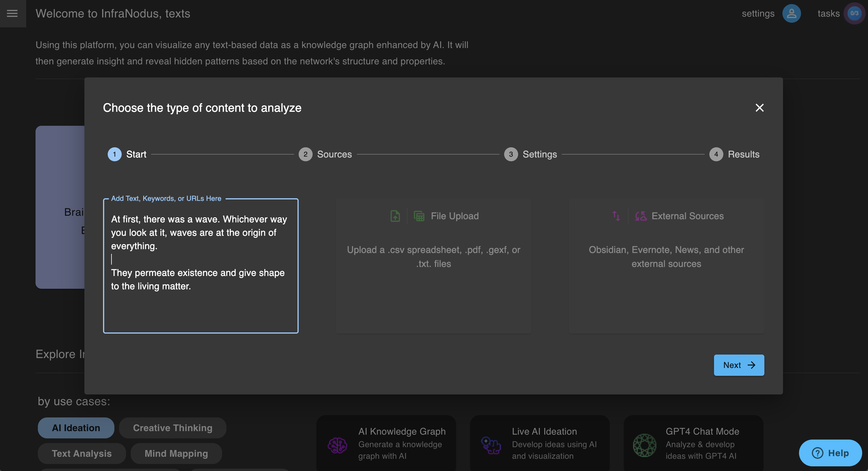Go to the Start step
Image resolution: width=868 pixels, height=471 pixels.
click(127, 154)
